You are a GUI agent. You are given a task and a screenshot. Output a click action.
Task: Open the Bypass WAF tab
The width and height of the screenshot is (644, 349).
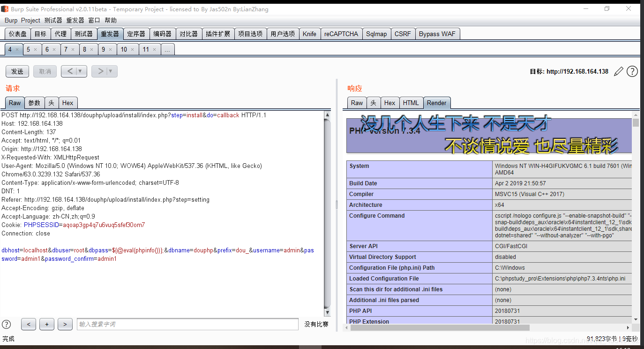[437, 34]
